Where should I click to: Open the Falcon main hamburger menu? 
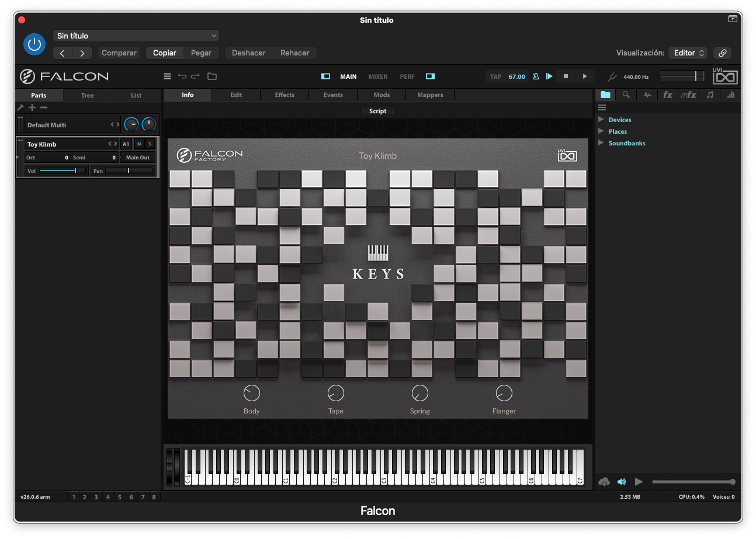167,76
